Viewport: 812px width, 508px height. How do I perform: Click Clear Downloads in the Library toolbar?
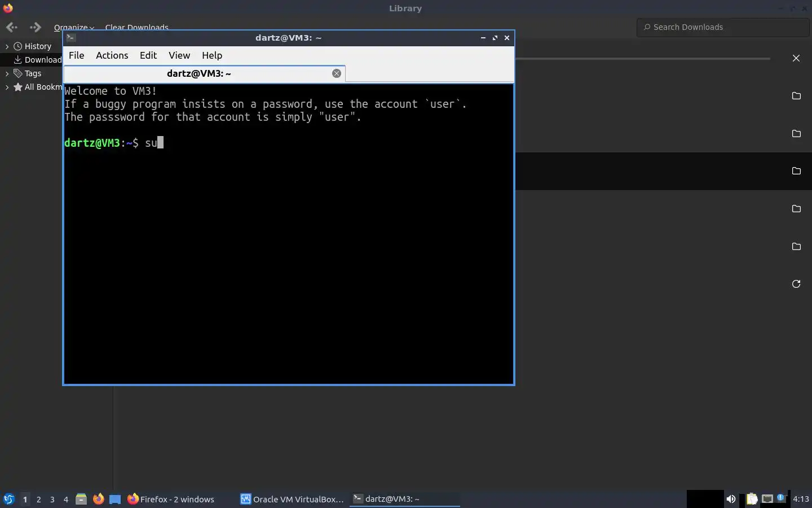tap(136, 27)
